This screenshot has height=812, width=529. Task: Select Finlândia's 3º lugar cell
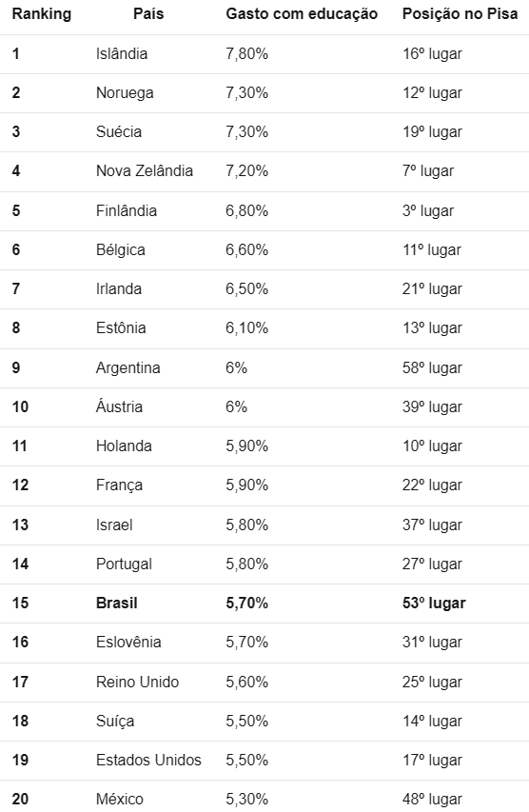point(428,210)
